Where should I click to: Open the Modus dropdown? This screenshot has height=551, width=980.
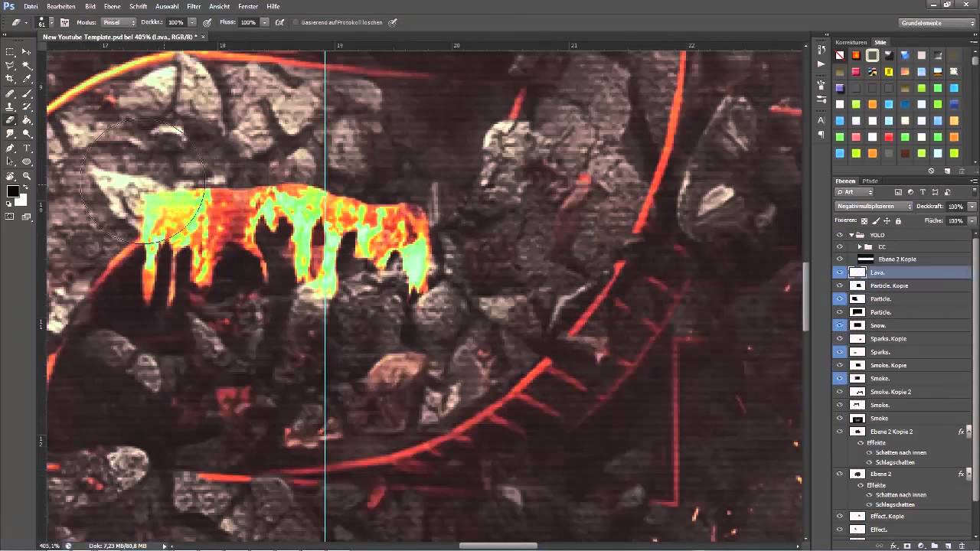118,22
